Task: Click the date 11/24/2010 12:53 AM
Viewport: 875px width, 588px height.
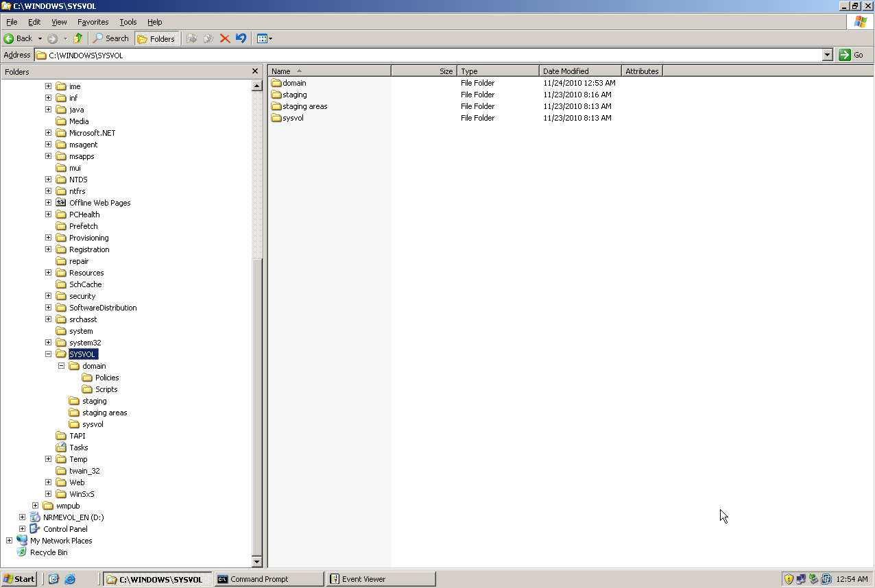Action: click(579, 83)
